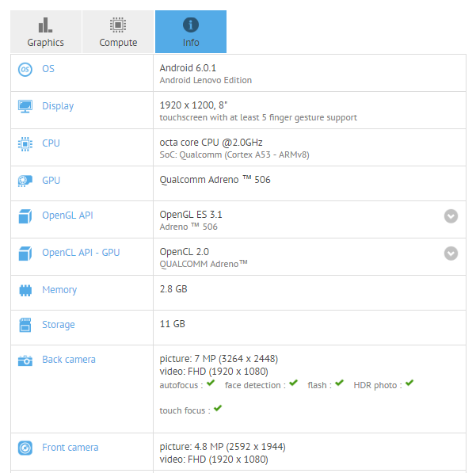Screen dimensions: 476x473
Task: Click the HDR photo green checkmark
Action: [409, 383]
